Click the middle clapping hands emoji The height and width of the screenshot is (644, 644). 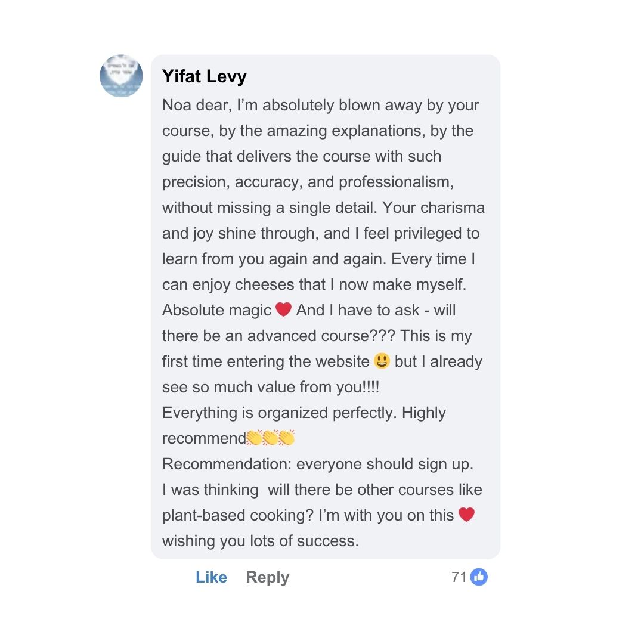click(271, 438)
